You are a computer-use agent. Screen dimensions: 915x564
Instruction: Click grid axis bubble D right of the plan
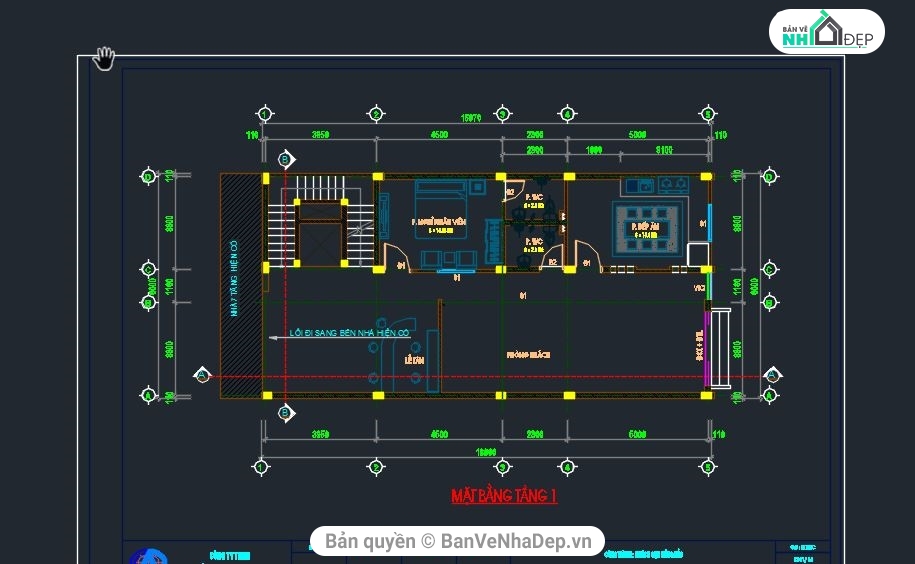(769, 176)
